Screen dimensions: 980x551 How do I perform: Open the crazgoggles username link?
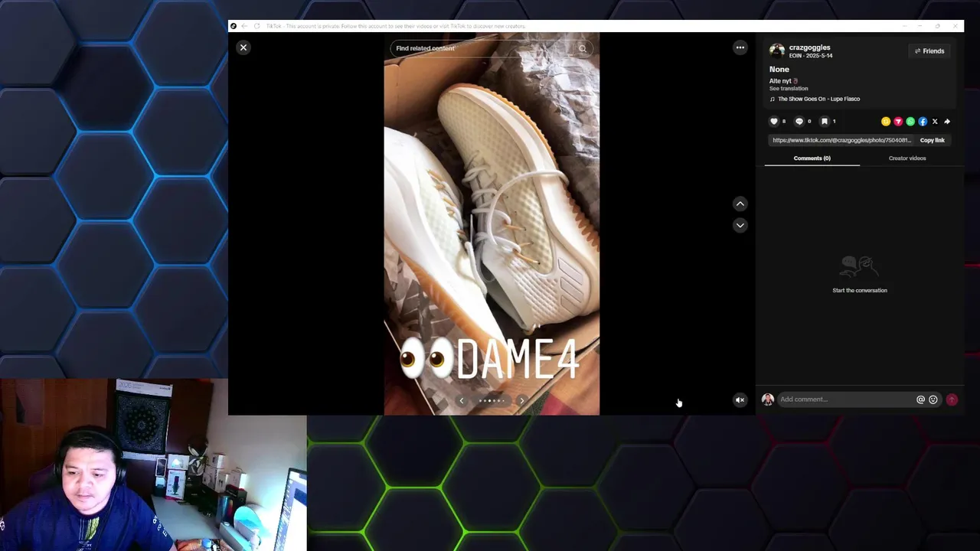[809, 47]
